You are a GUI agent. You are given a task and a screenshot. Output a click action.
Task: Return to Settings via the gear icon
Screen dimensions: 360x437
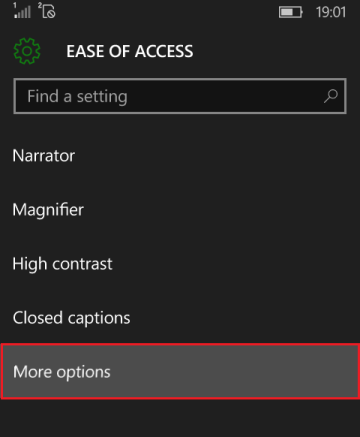27,51
